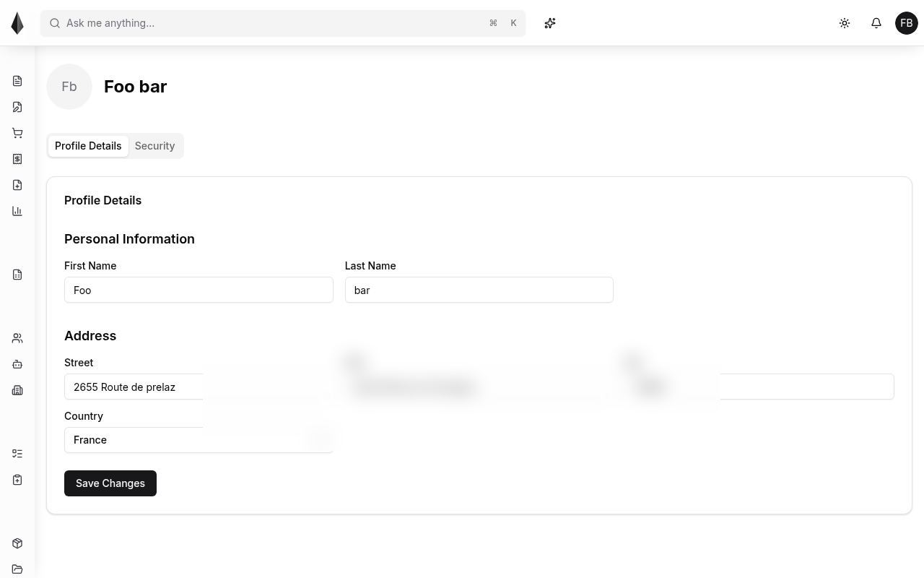Click the Street field with 2655 Route de prelaz
The image size is (924, 578).
pos(199,387)
